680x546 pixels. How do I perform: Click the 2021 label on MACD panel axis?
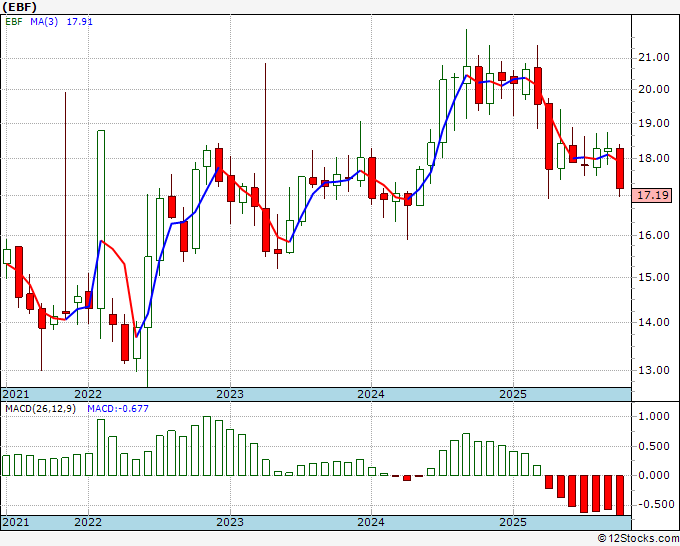click(16, 522)
